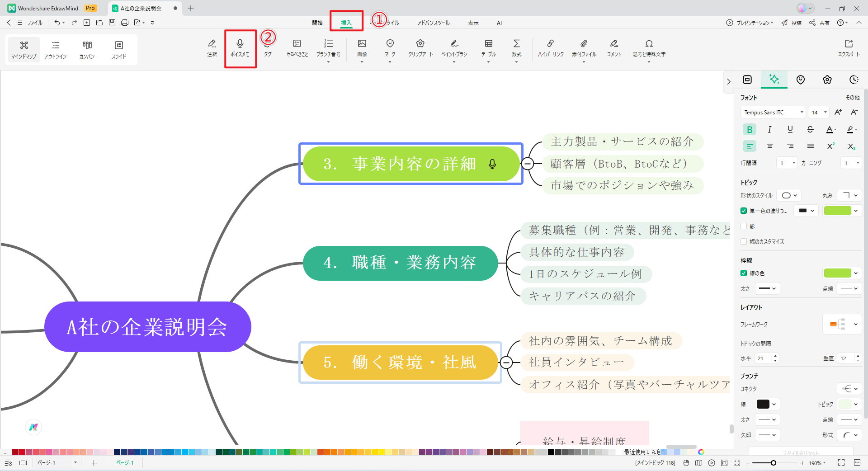Open the 開始 ribbon tab
The height and width of the screenshot is (471, 868).
coord(317,23)
